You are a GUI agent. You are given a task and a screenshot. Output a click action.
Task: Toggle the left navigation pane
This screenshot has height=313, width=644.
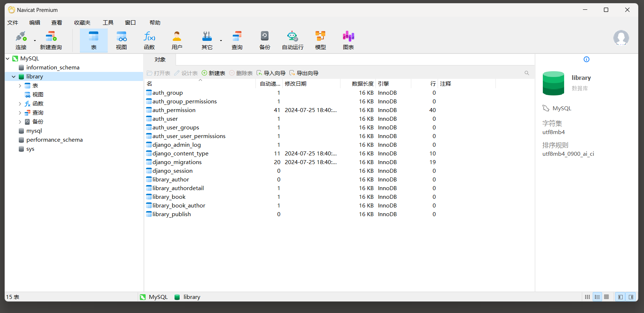click(x=621, y=297)
